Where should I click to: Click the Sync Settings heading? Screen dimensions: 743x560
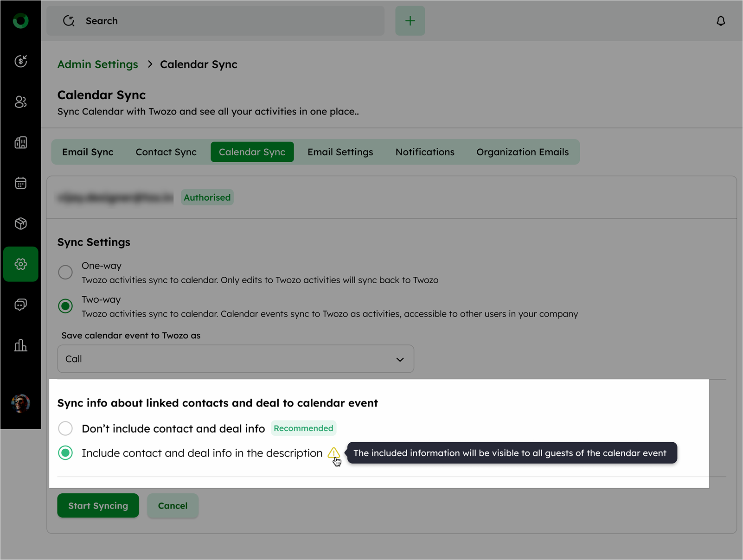point(94,242)
